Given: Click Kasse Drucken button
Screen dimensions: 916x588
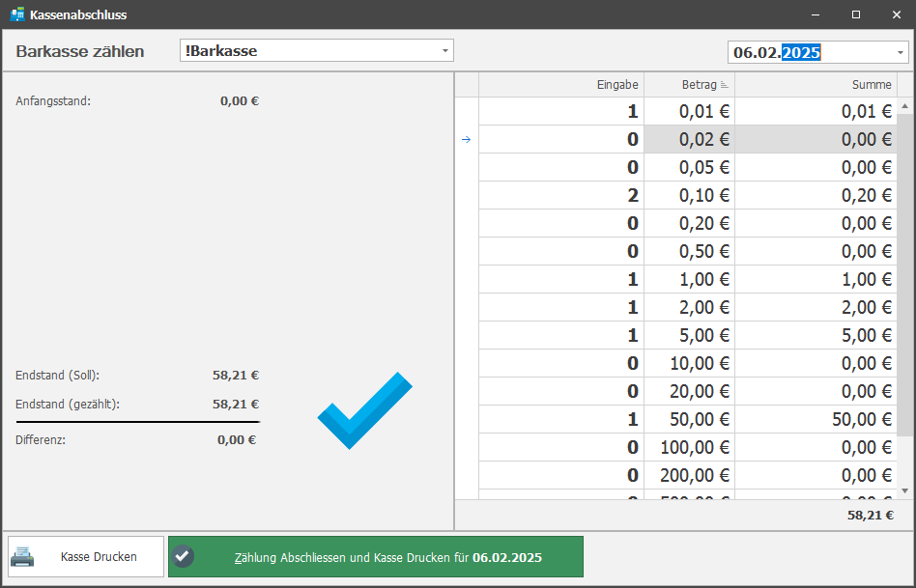Looking at the screenshot, I should [x=86, y=556].
